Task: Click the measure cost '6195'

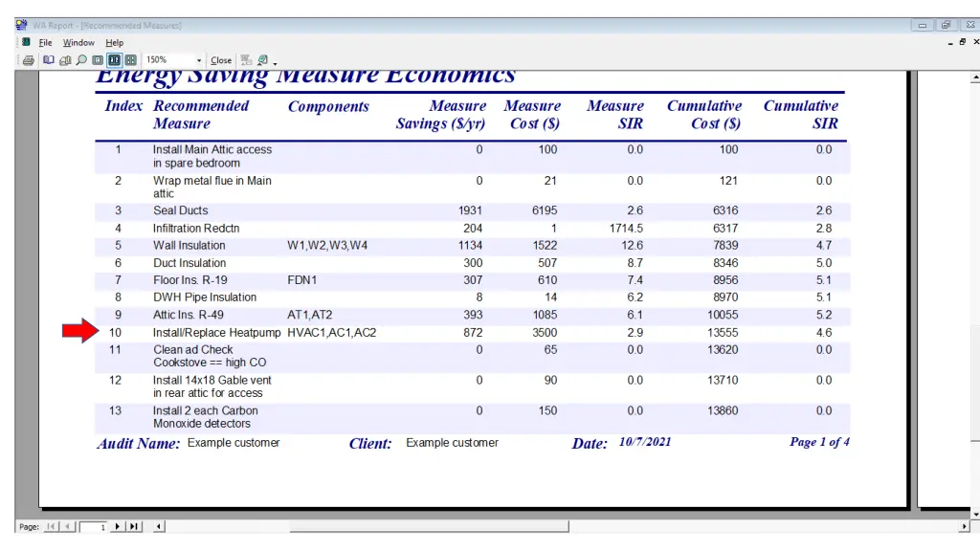Action: pyautogui.click(x=545, y=210)
